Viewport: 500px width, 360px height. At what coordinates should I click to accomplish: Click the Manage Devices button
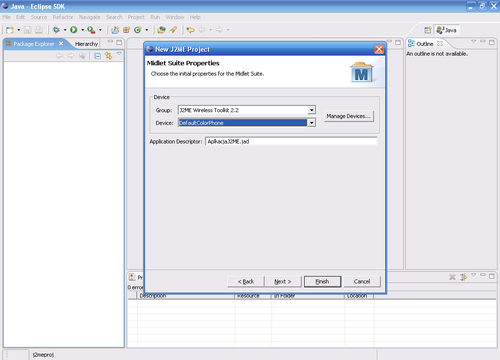pyautogui.click(x=349, y=116)
